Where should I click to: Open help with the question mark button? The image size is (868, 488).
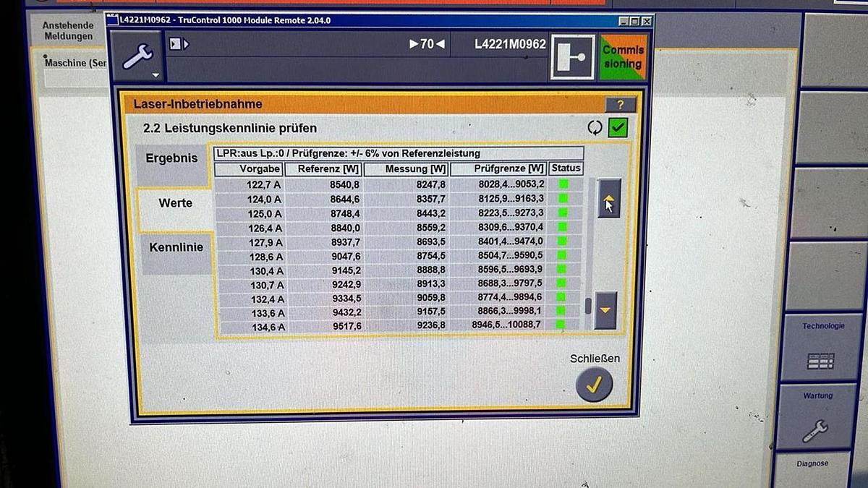tap(620, 105)
